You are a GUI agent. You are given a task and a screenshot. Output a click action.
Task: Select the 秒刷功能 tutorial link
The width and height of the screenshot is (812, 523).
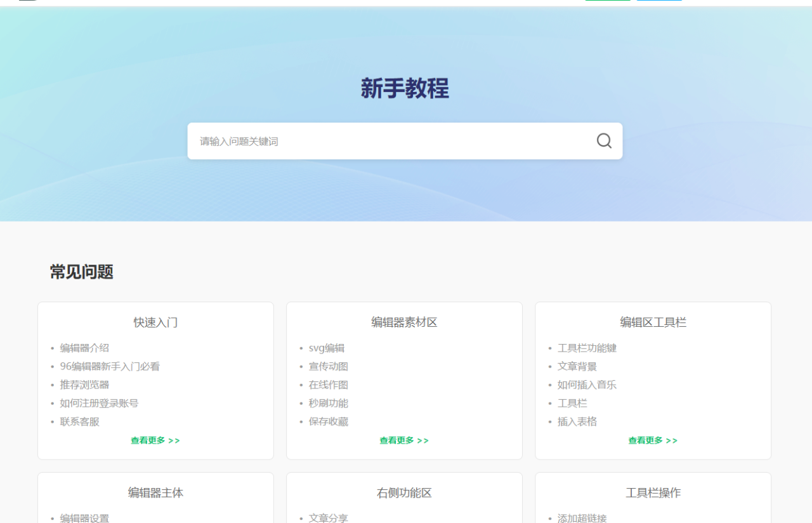tap(328, 403)
